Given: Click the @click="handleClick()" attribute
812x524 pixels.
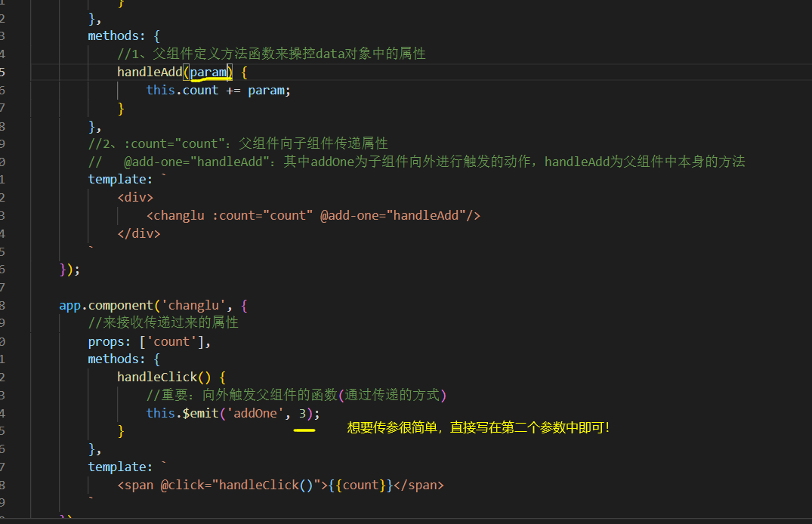Looking at the screenshot, I should pos(240,485).
